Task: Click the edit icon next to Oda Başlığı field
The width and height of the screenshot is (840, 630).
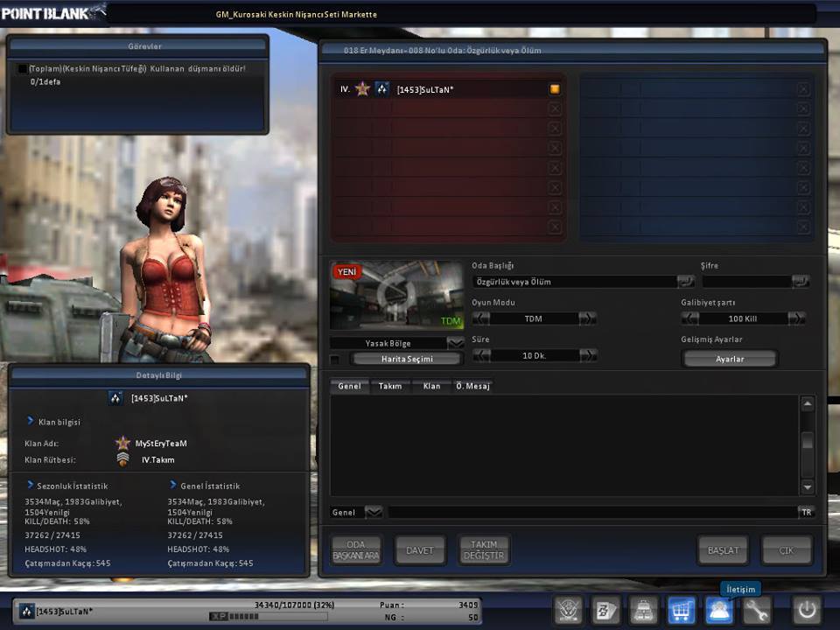Action: click(686, 281)
